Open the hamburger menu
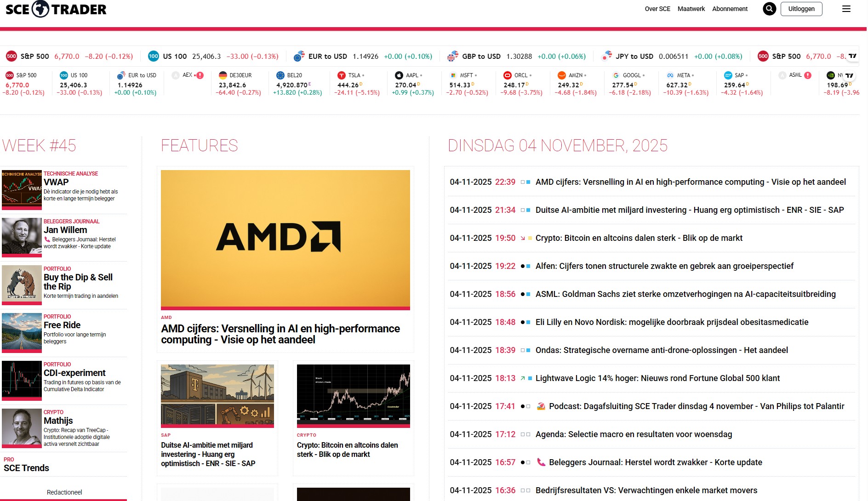Screen dimensions: 868x501 tap(846, 9)
